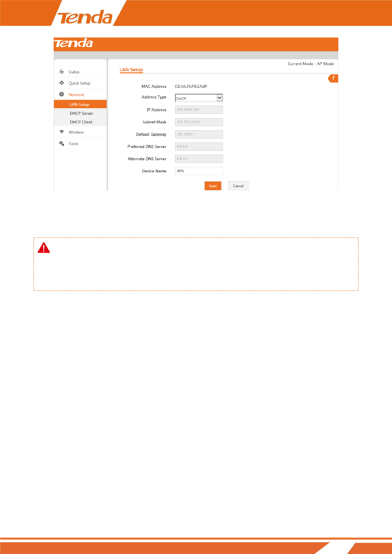Click the Wireless wifi icon
This screenshot has width=392, height=554.
(62, 132)
